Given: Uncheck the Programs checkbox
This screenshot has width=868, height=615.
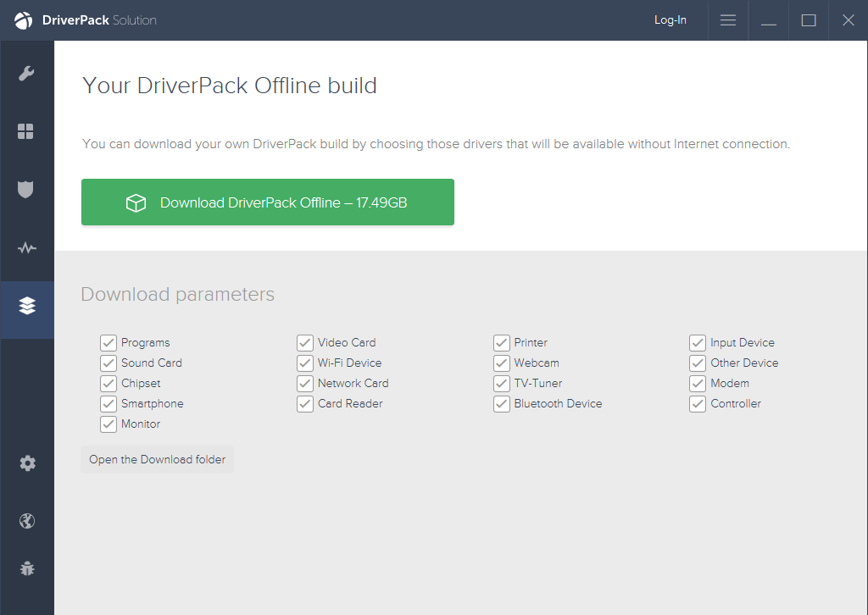Looking at the screenshot, I should click(108, 343).
